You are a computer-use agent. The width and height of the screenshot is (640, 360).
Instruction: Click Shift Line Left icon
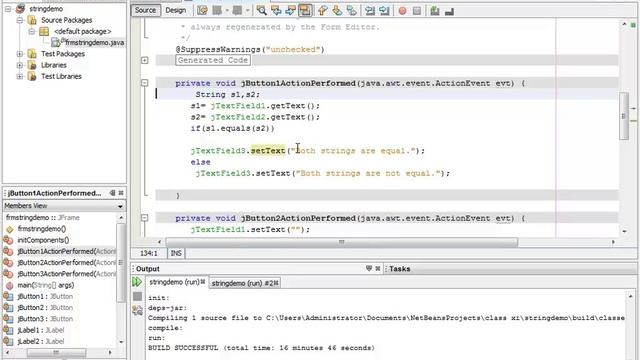[x=370, y=11]
